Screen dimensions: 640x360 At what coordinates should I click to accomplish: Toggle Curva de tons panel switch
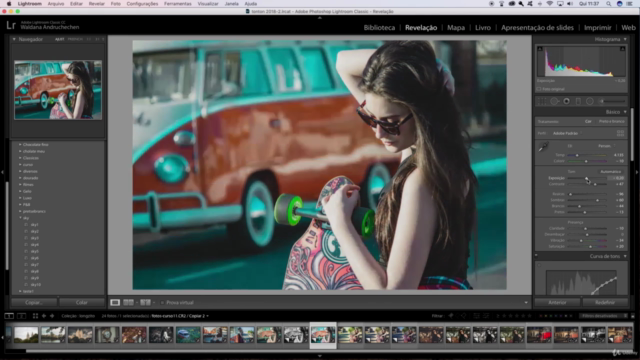536,256
